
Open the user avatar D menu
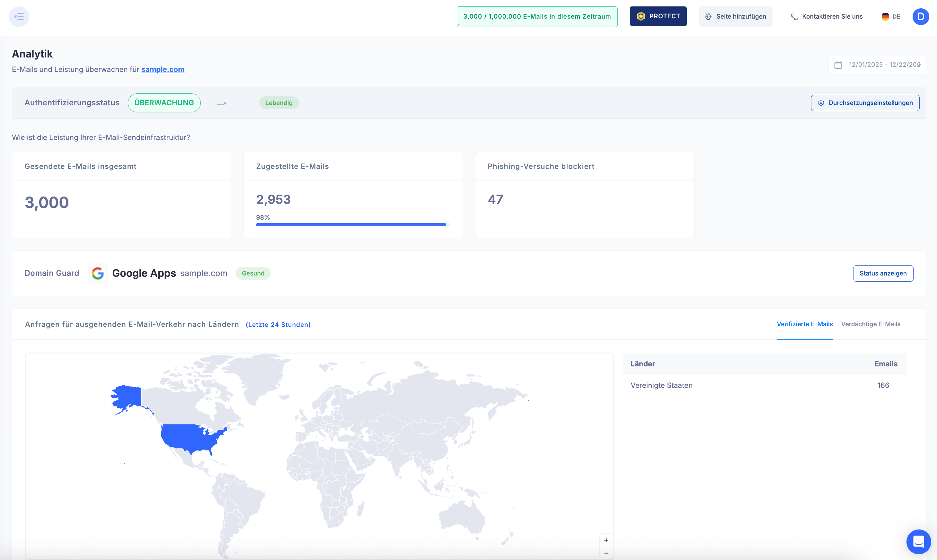pos(920,17)
